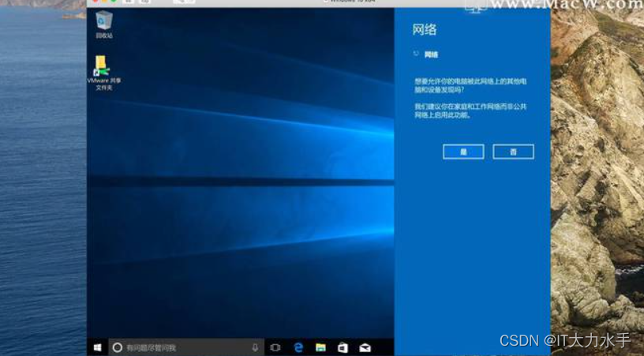Screen dimensions: 644x356
Task: Open the Windows Start menu
Action: 97,347
